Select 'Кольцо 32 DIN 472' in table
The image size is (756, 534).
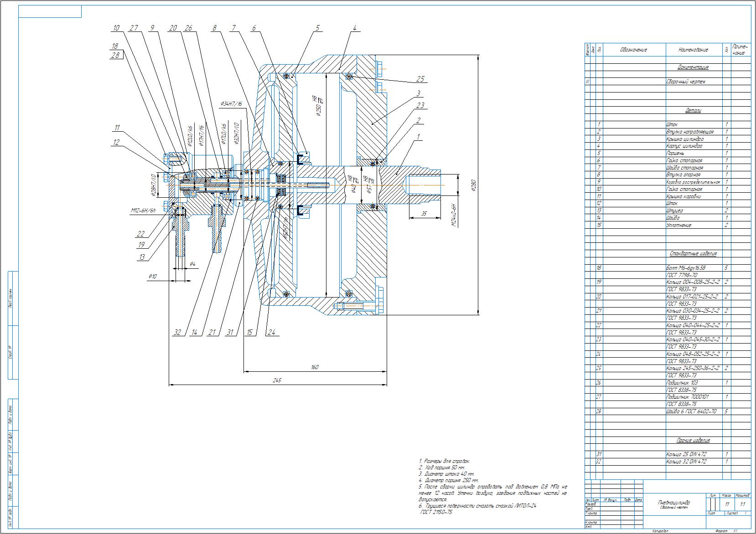[686, 462]
